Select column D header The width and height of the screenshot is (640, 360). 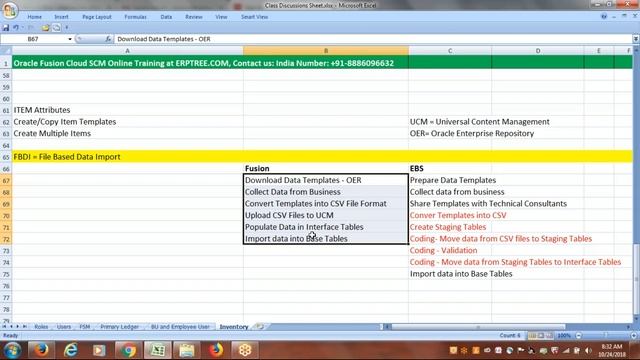[x=538, y=51]
